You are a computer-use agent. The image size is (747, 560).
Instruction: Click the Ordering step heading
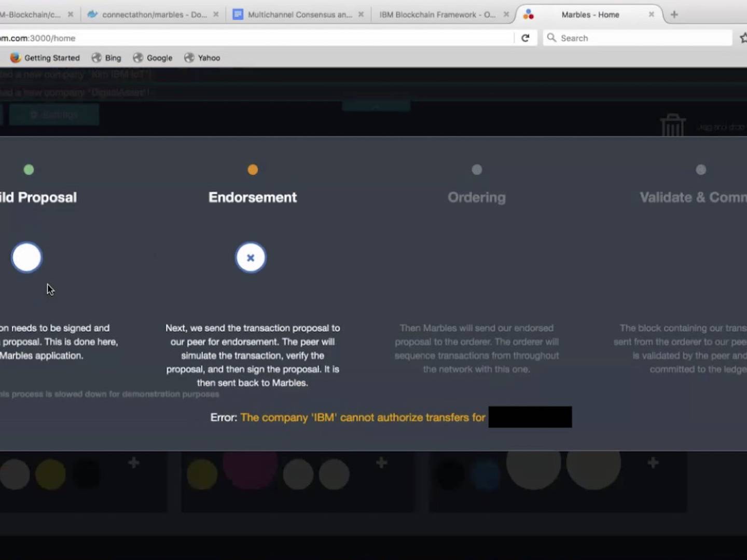[x=477, y=198]
